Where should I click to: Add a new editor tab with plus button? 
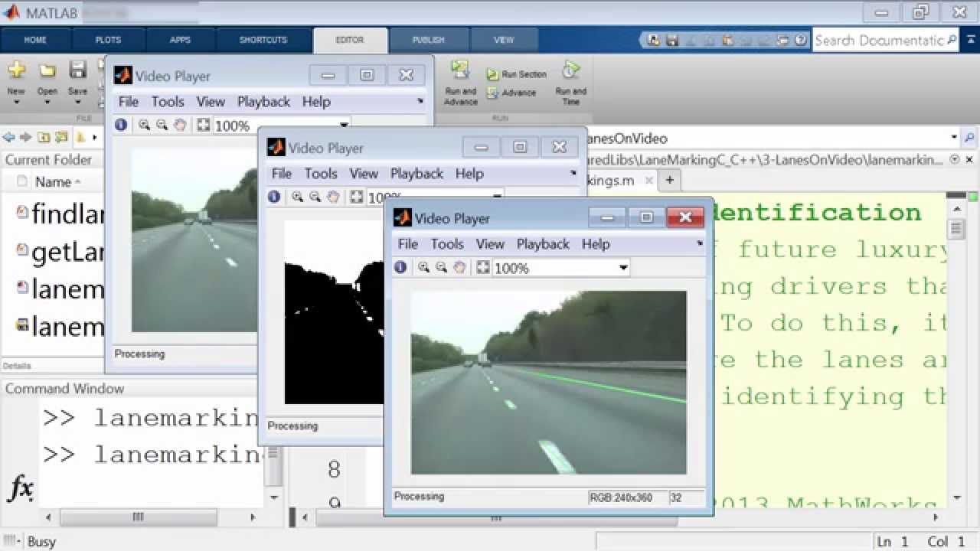(x=669, y=181)
